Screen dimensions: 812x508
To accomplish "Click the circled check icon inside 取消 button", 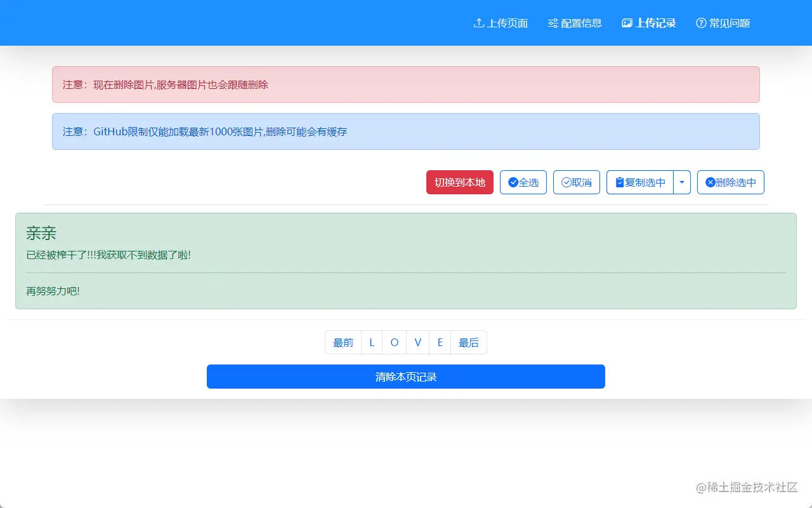I will pyautogui.click(x=566, y=182).
